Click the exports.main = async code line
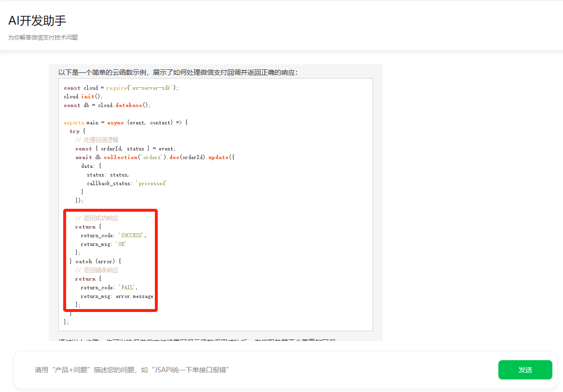 125,122
